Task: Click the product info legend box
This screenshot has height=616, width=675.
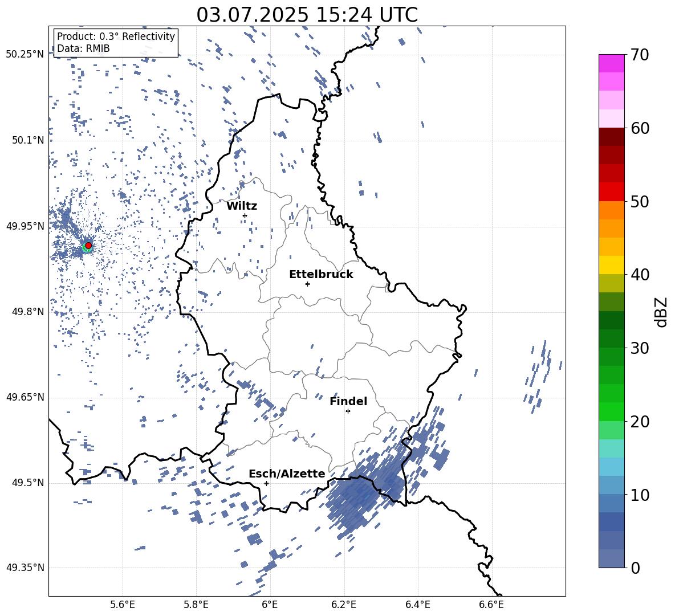Action: pyautogui.click(x=115, y=42)
